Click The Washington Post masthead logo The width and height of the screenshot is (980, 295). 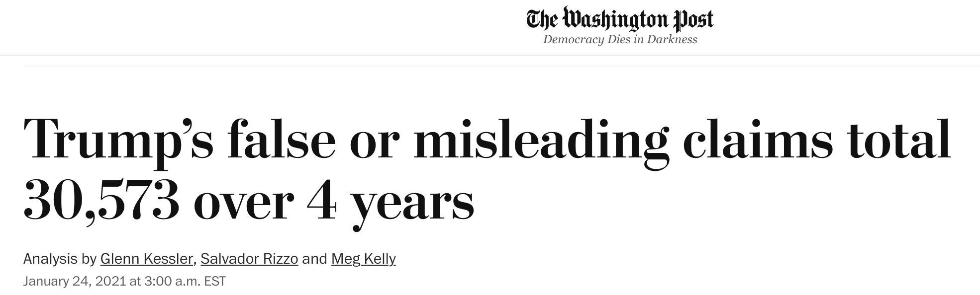(x=620, y=20)
